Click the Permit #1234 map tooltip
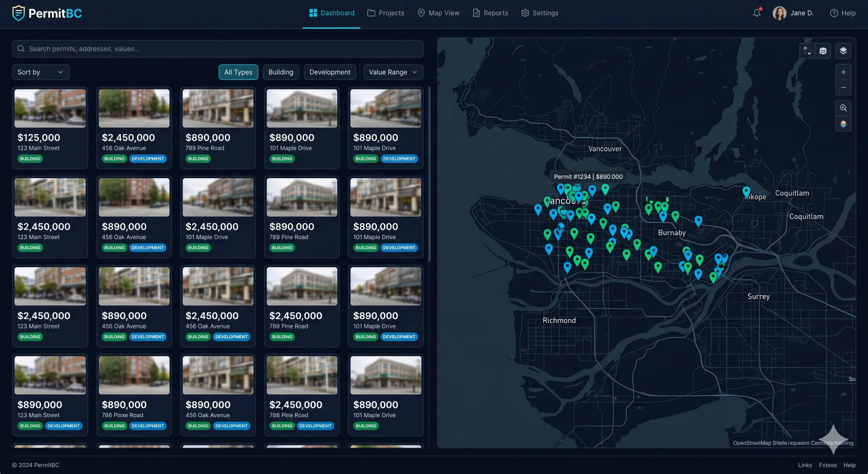 (588, 177)
